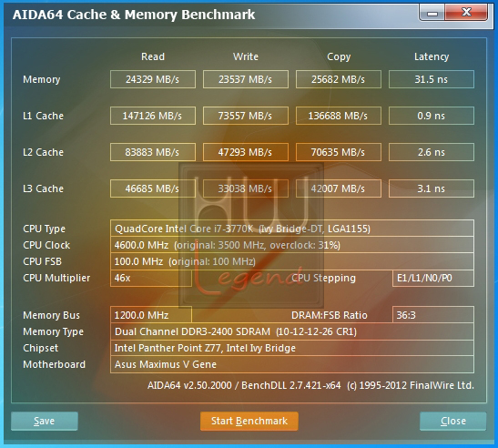Save the benchmark results
The image size is (498, 448).
(x=45, y=421)
